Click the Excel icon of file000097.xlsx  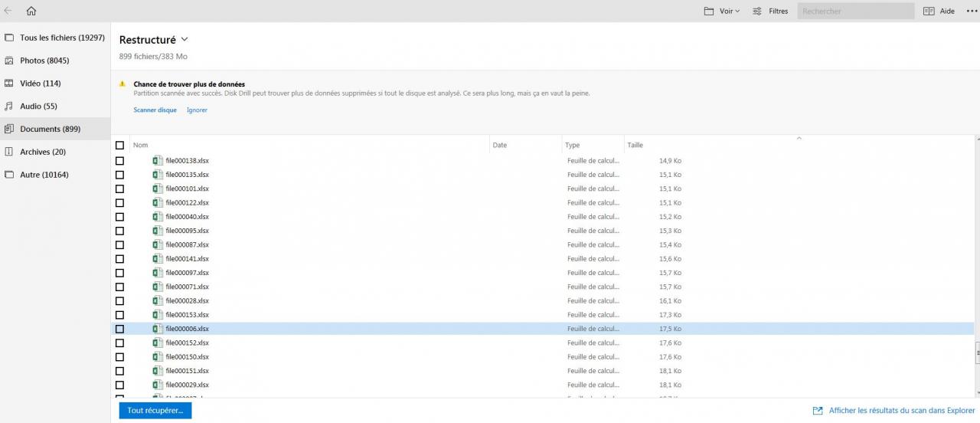158,272
